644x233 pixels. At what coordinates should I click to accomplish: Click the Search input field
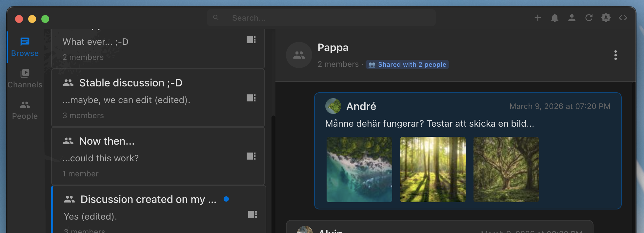click(x=321, y=18)
